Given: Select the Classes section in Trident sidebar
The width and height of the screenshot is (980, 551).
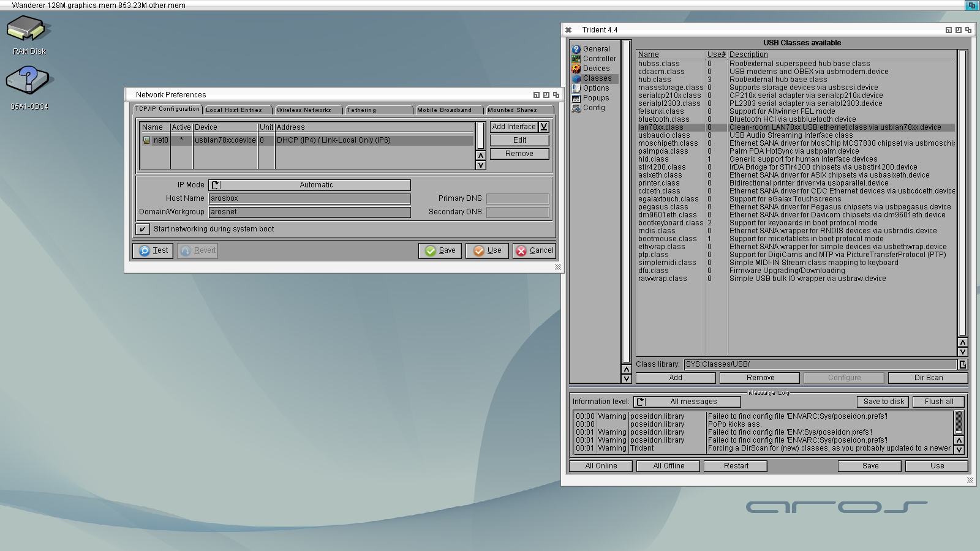Looking at the screenshot, I should [x=594, y=78].
